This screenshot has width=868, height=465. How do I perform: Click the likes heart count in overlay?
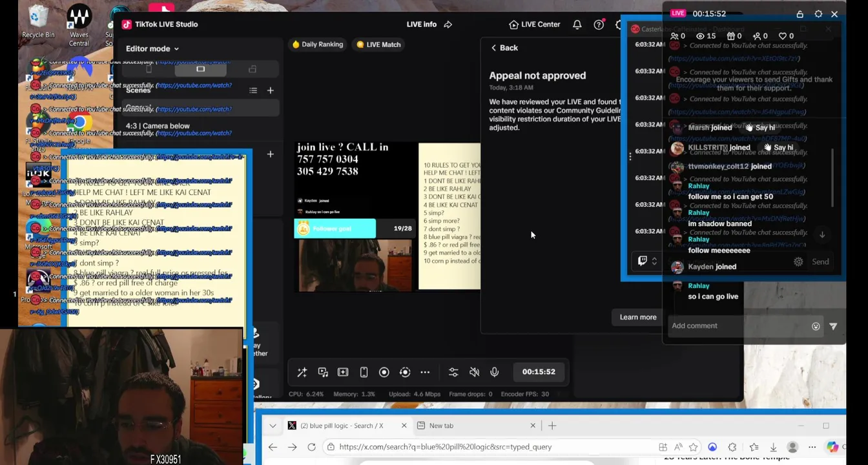[786, 36]
